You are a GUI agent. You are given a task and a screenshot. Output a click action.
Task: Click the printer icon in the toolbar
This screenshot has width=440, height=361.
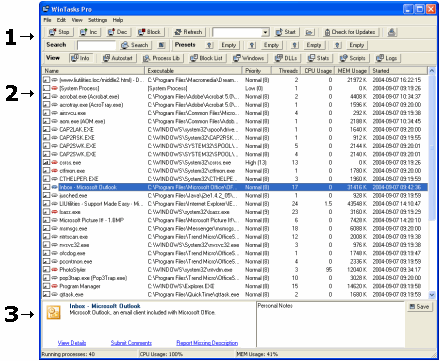[392, 32]
